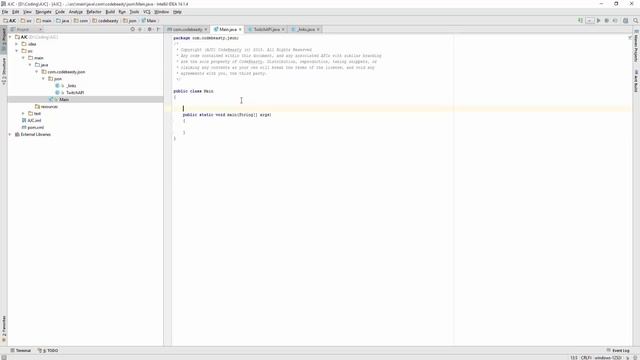640x360 pixels.
Task: Click the Run toolbar icon
Action: [x=598, y=20]
